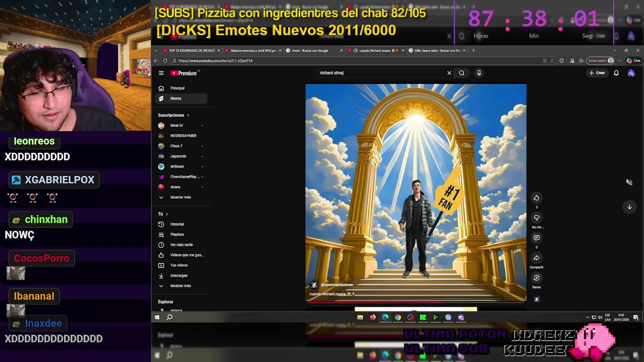Like the short with the thumbs-up

pyautogui.click(x=536, y=198)
